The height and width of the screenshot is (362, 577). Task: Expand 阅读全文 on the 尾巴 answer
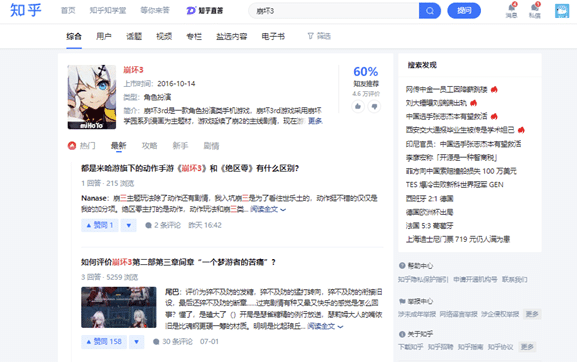pyautogui.click(x=325, y=326)
